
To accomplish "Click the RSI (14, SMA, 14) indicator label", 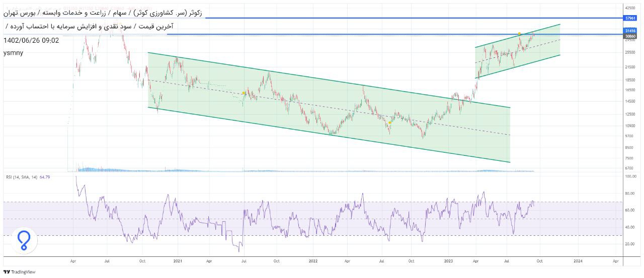I will tap(20, 177).
